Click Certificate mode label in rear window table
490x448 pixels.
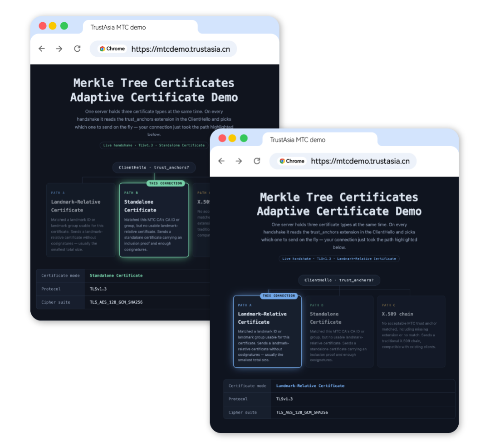pyautogui.click(x=61, y=276)
